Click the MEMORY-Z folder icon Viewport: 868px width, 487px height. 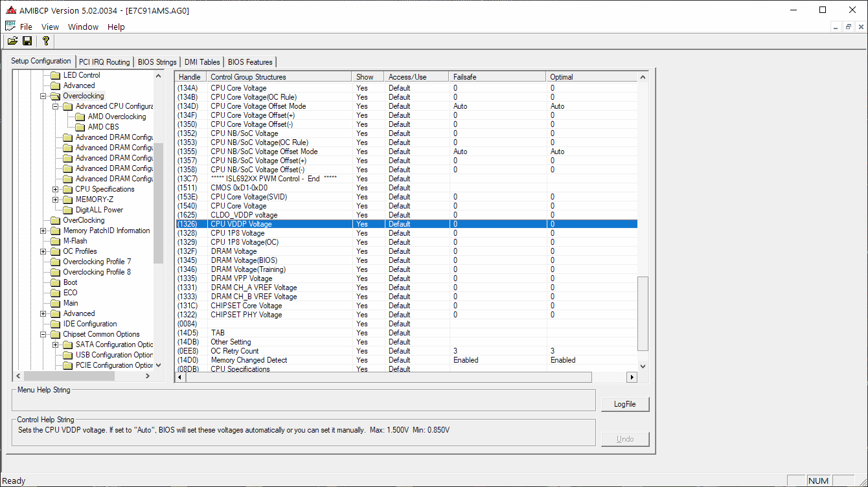point(68,199)
